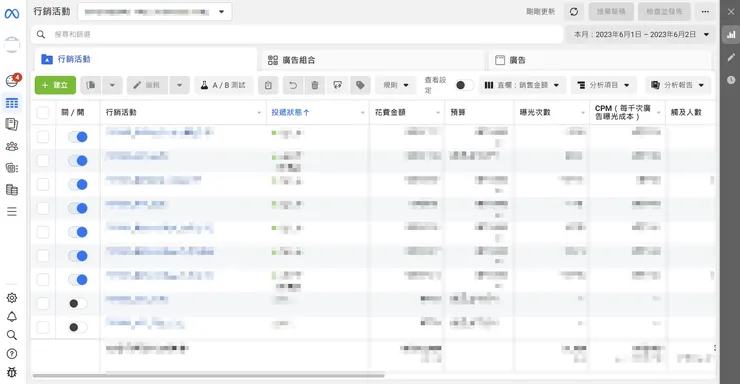
Task: Open the 分析項目 breakdown dropdown
Action: [604, 85]
